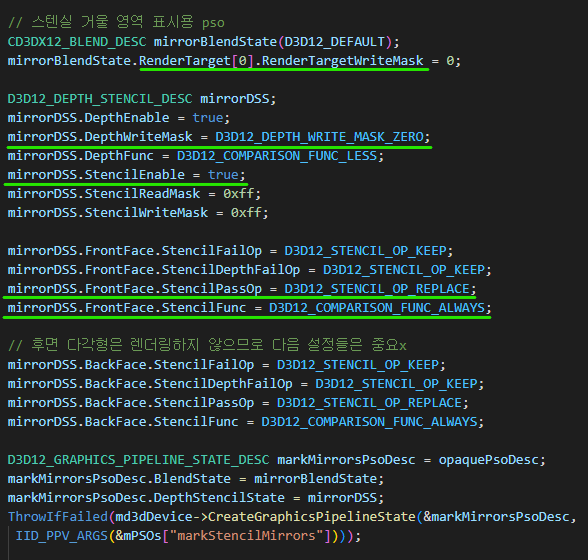The height and width of the screenshot is (560, 588).
Task: Click 0xff on StencilReadMask line
Action: (238, 194)
